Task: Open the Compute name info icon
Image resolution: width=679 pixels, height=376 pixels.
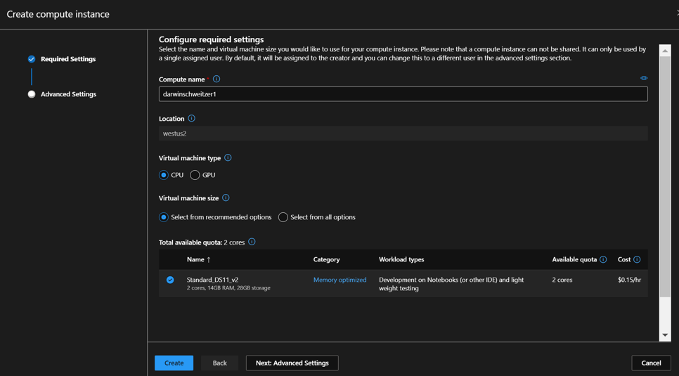Action: click(x=217, y=79)
